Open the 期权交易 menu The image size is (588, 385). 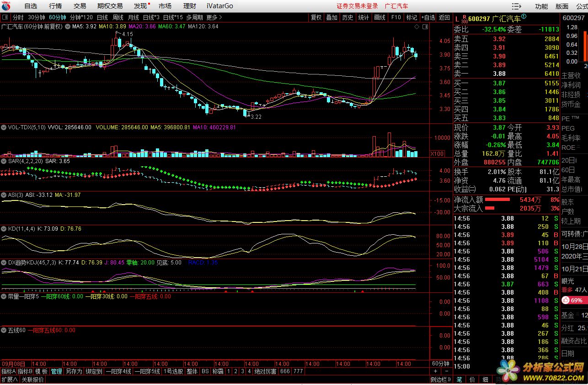tap(110, 6)
